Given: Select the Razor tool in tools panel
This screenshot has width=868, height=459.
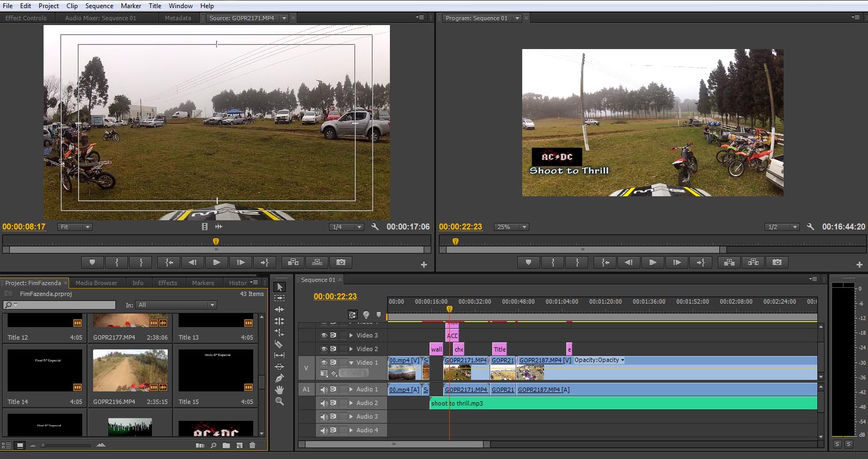Looking at the screenshot, I should click(279, 344).
